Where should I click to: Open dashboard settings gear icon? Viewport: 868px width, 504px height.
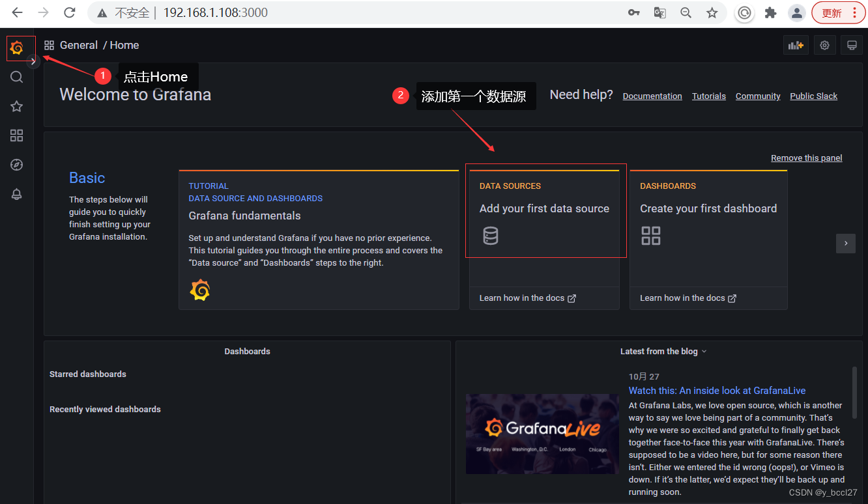point(825,45)
